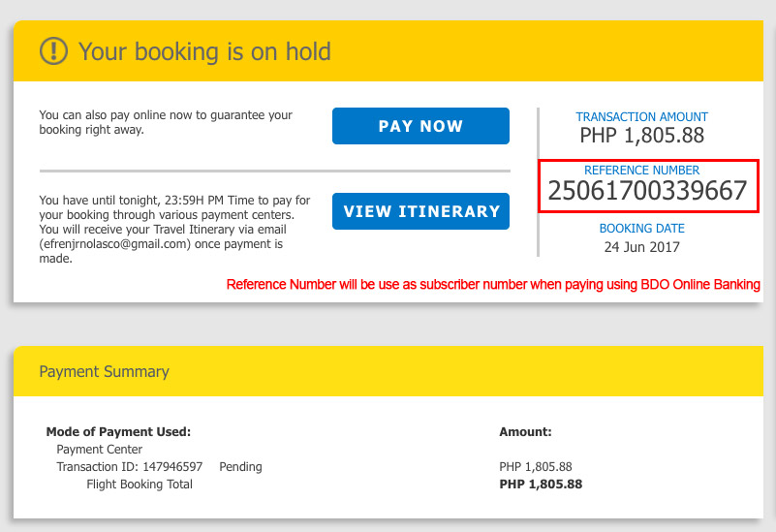
Task: Click the Mode of Payment Used label
Action: coord(118,431)
